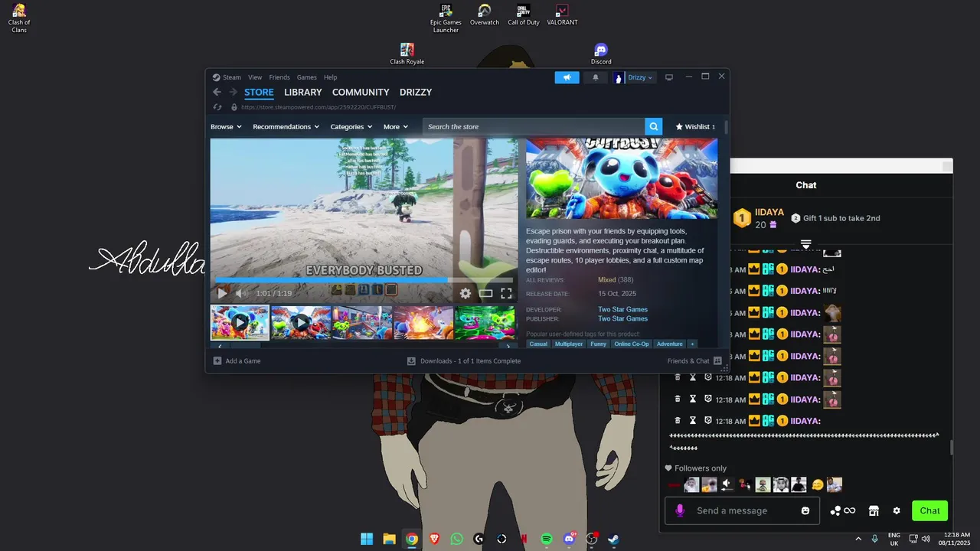Screen dimensions: 980x551
Task: Open Friends & Chat in Steam
Action: click(694, 360)
